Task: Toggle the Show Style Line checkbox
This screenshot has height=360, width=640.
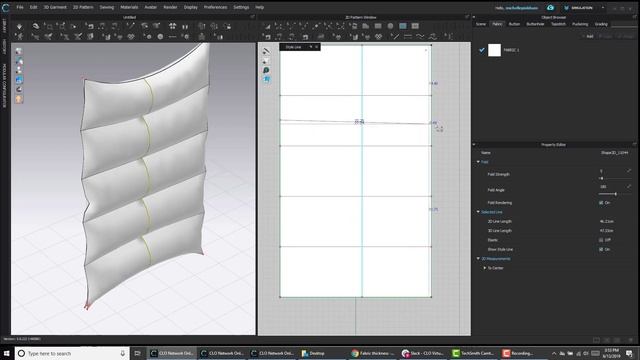Action: pos(601,249)
